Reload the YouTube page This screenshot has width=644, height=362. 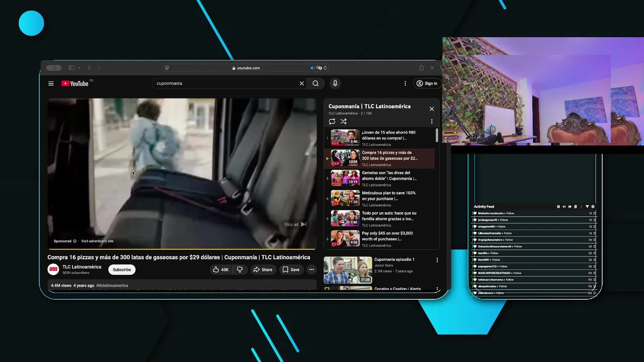325,68
